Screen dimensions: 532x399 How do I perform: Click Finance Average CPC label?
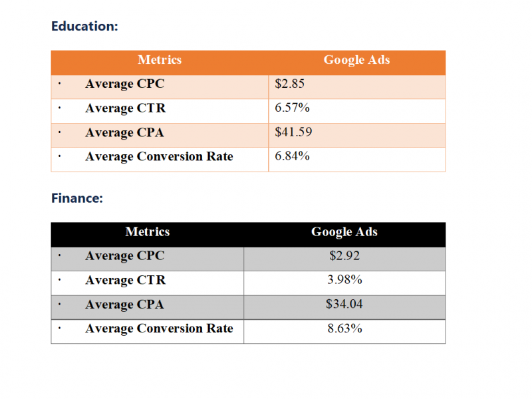(x=125, y=256)
